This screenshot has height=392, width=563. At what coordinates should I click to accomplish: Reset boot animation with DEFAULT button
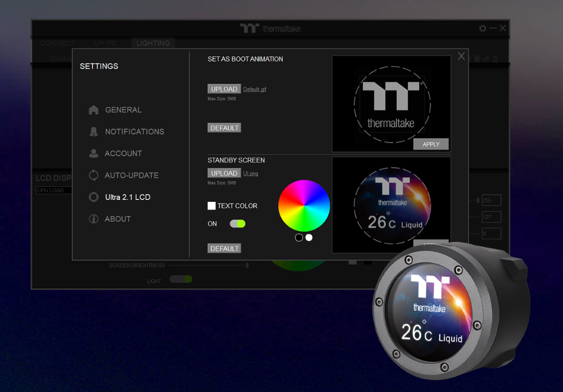coord(224,128)
